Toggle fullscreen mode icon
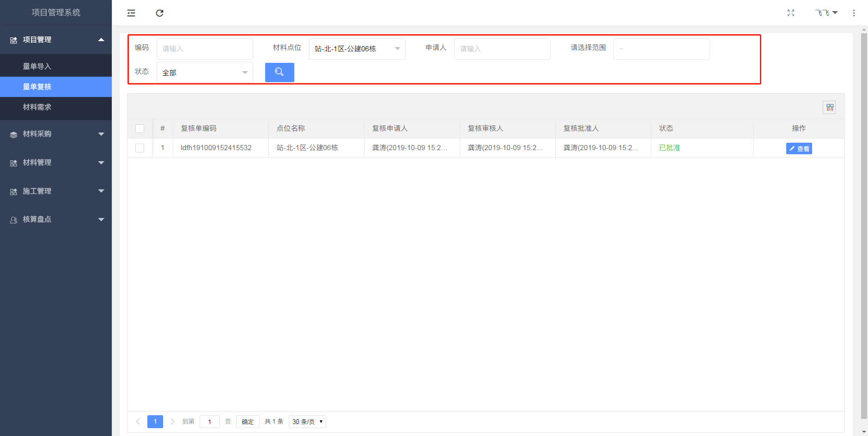This screenshot has height=436, width=868. tap(791, 13)
